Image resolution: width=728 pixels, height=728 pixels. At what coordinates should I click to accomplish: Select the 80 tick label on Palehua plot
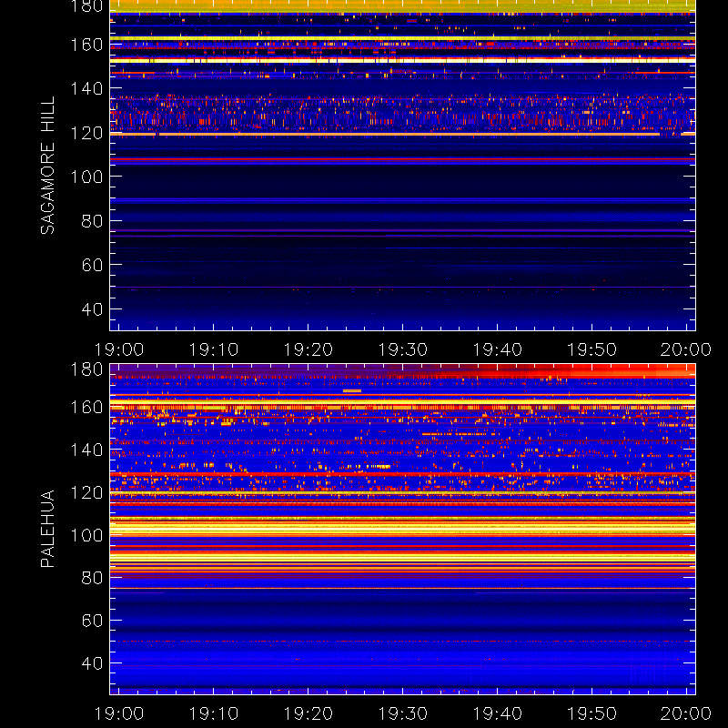92,578
